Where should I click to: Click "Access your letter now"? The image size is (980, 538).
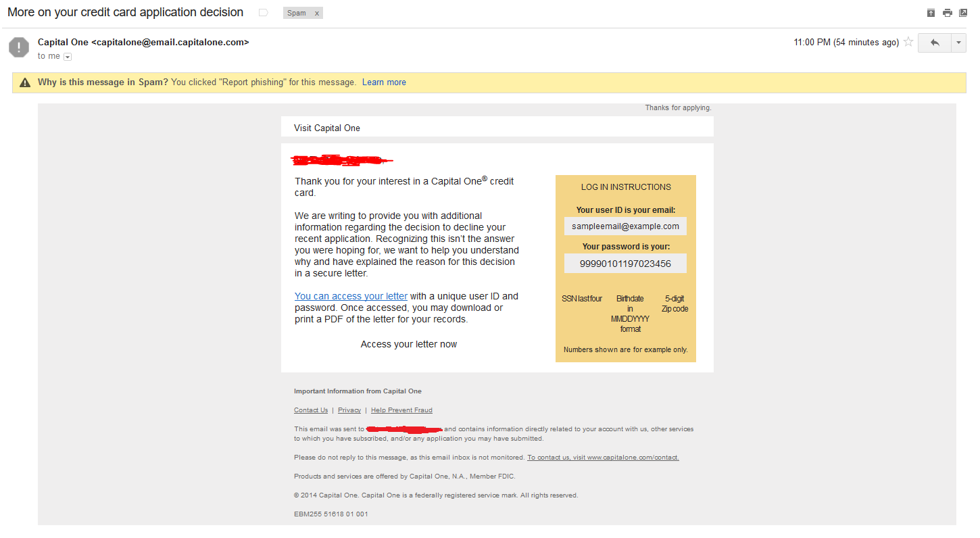coord(408,344)
